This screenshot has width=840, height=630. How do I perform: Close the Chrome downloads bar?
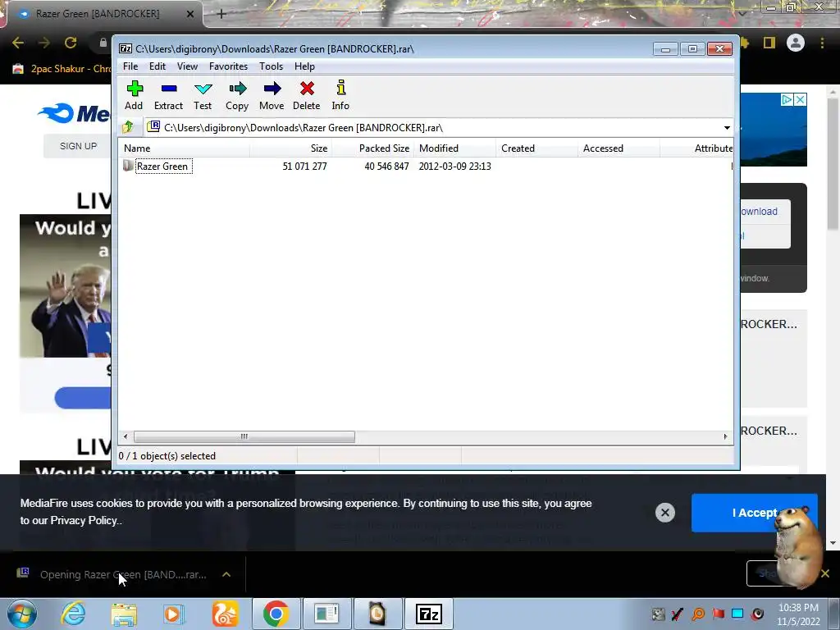(x=825, y=573)
